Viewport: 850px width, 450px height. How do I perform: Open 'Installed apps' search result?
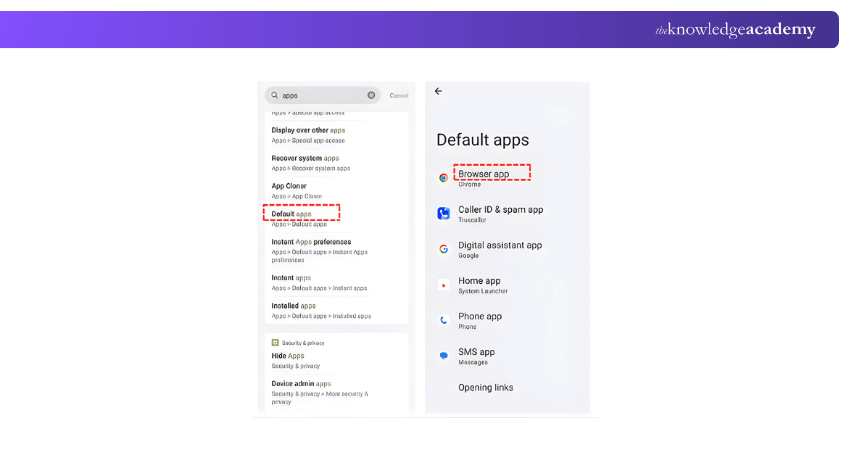pos(336,311)
